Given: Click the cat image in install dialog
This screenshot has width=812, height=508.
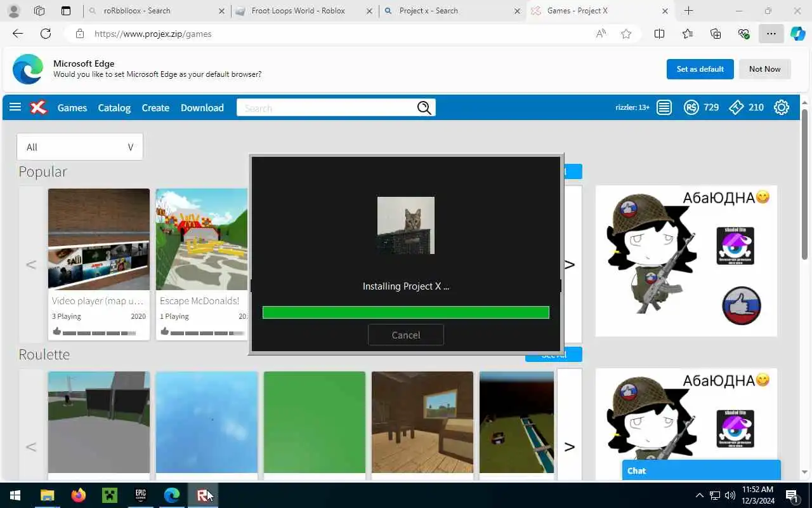Looking at the screenshot, I should (406, 225).
